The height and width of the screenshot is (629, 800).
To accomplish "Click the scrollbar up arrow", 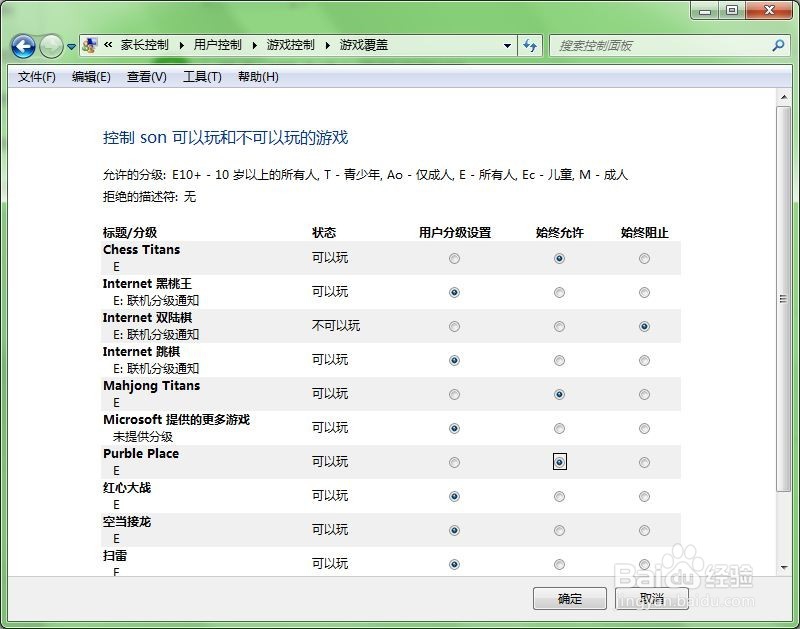I will [783, 97].
